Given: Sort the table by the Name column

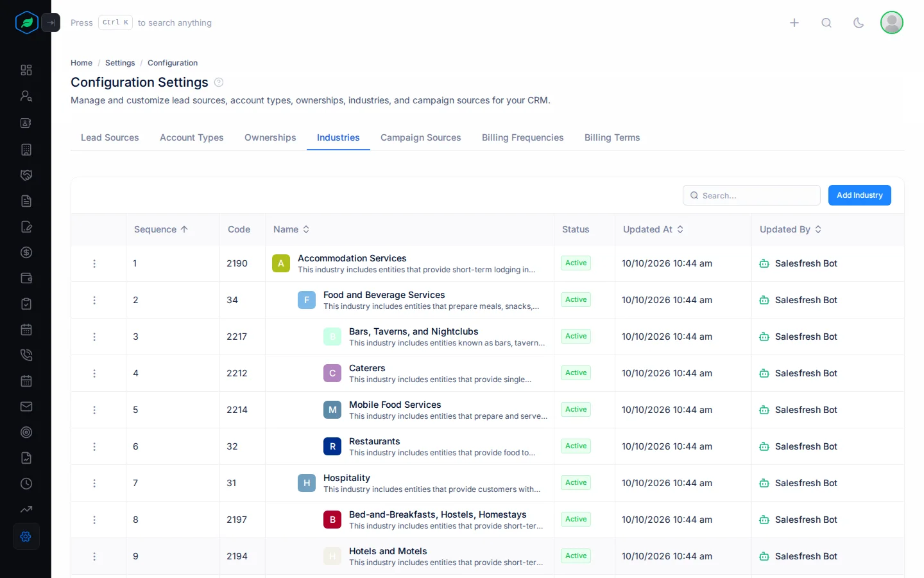Looking at the screenshot, I should (291, 229).
